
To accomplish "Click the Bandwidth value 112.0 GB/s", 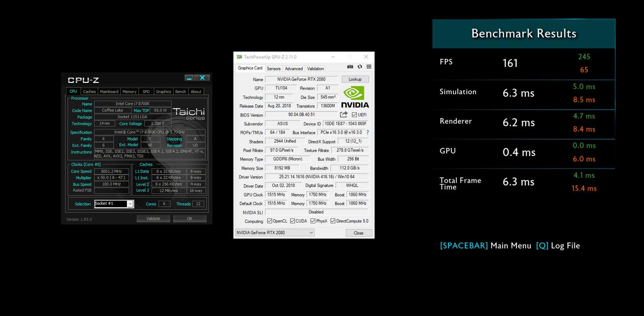I will (349, 168).
